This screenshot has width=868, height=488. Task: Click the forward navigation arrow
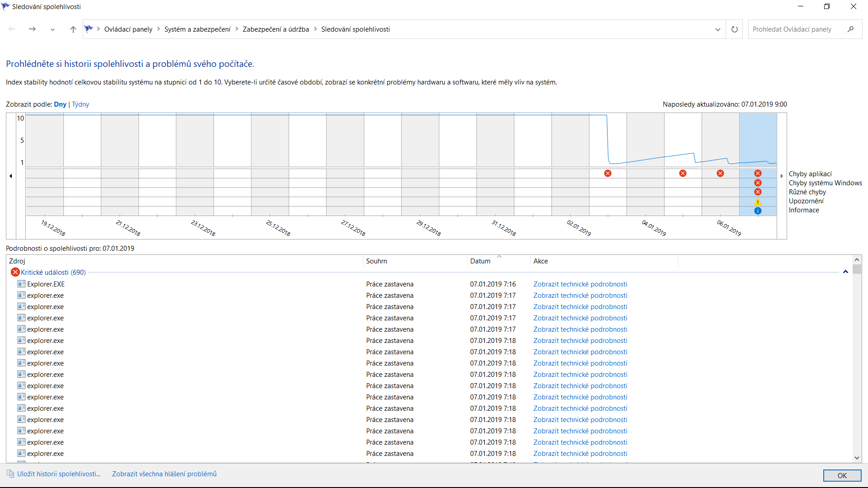coord(32,29)
